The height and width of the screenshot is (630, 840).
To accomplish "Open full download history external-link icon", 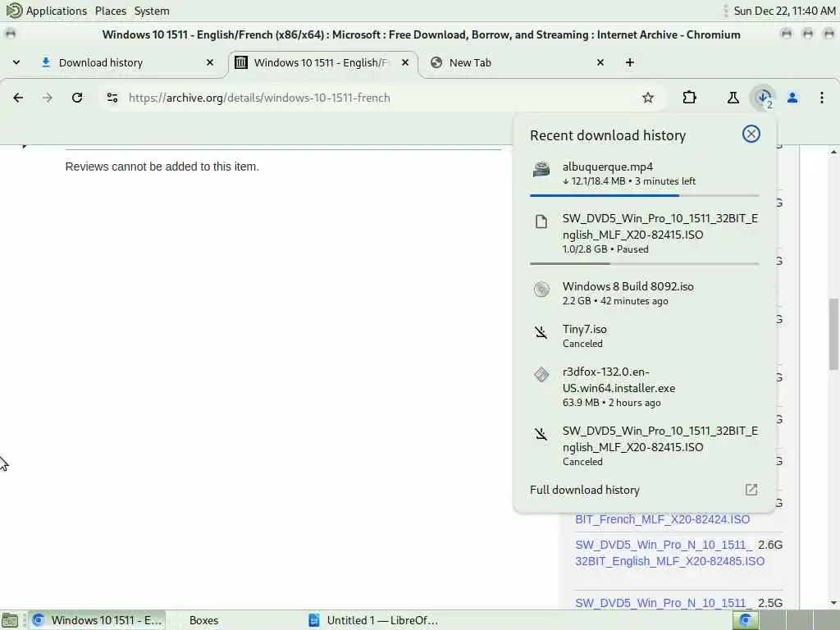I will coord(751,490).
